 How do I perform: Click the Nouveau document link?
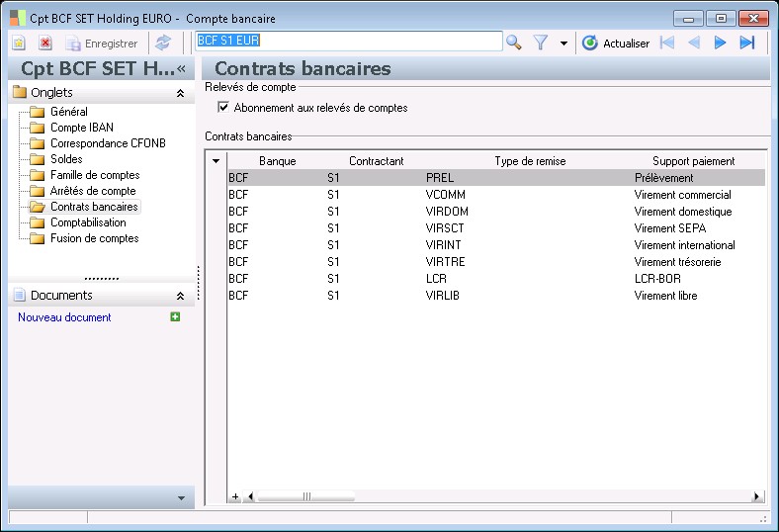tap(64, 317)
